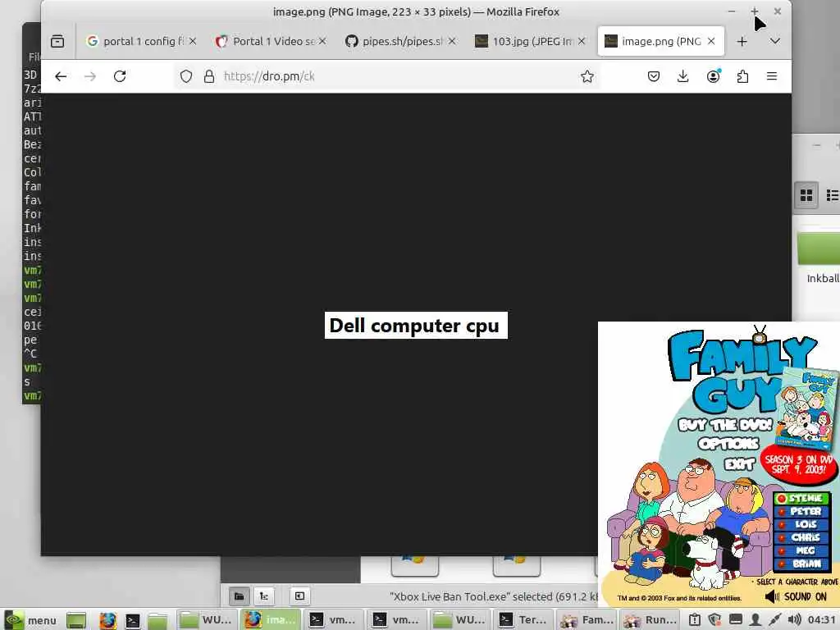The height and width of the screenshot is (630, 840).
Task: Switch to 'Ter...' terminal taskbar window
Action: pyautogui.click(x=523, y=620)
